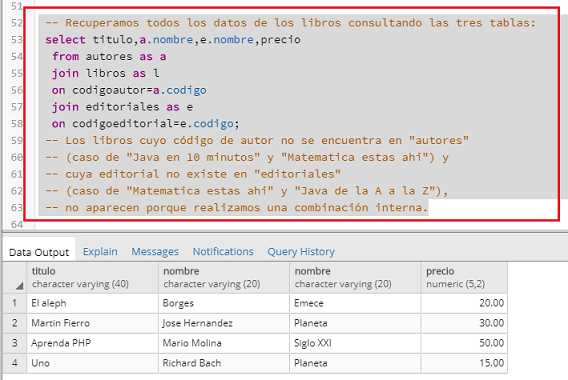Select the nombre column header for editorials
The width and height of the screenshot is (568, 380).
[355, 277]
